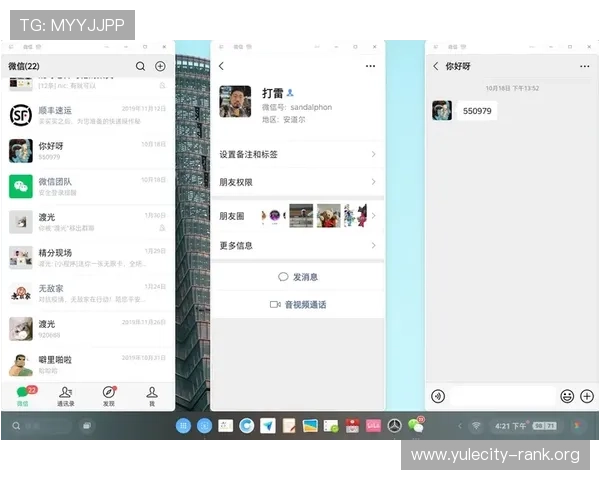The width and height of the screenshot is (600, 480).
Task: Click the green WeChat Team avatar
Action: [21, 186]
